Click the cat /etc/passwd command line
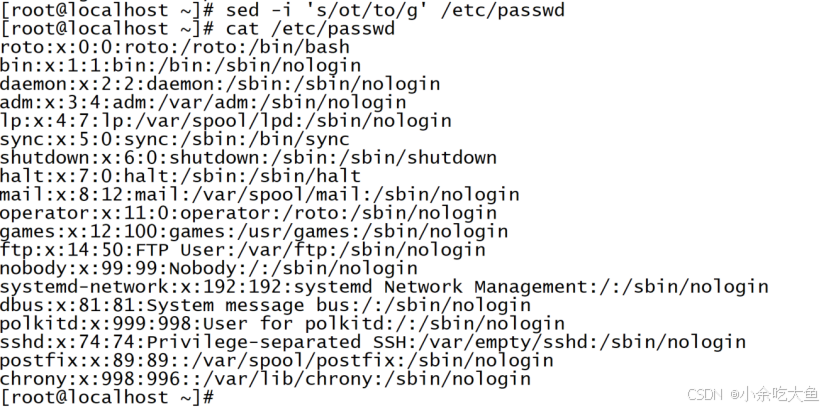Image resolution: width=831 pixels, height=410 pixels. pyautogui.click(x=198, y=28)
